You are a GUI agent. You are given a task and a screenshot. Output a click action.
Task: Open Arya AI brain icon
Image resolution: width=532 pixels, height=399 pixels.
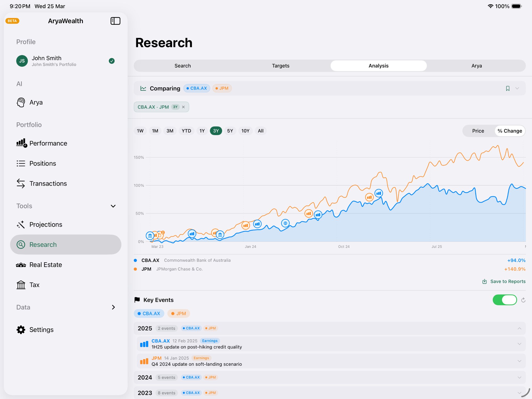pos(21,102)
